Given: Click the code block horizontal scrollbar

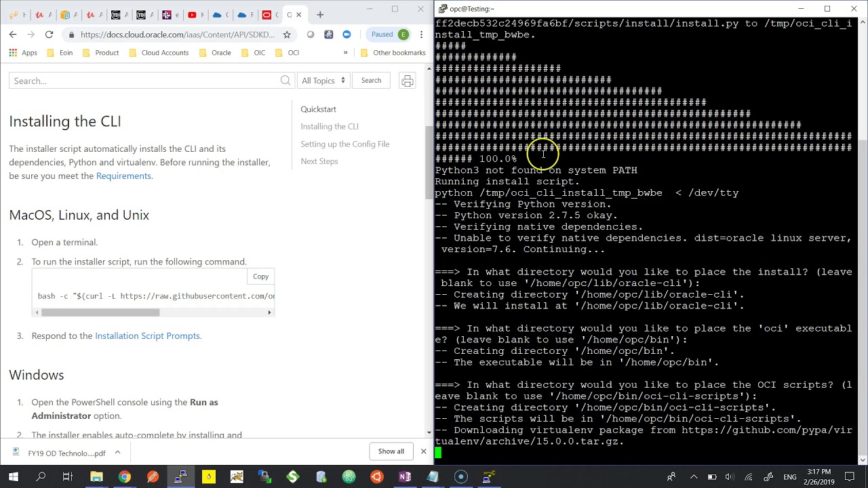Looking at the screenshot, I should click(100, 312).
